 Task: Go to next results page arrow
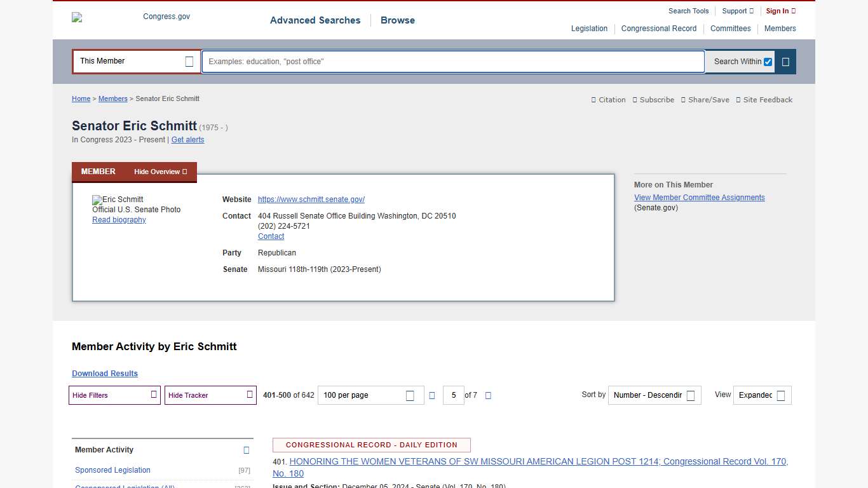coord(488,395)
